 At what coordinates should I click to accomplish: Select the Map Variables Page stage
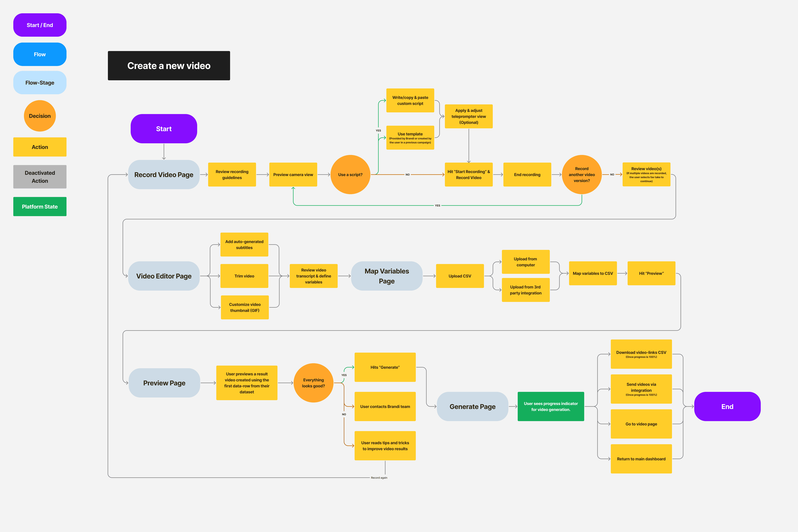point(387,276)
